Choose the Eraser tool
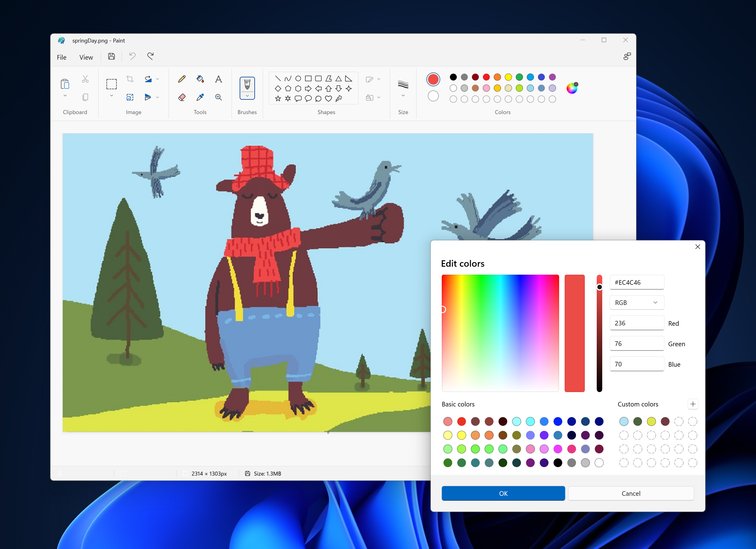 click(182, 97)
